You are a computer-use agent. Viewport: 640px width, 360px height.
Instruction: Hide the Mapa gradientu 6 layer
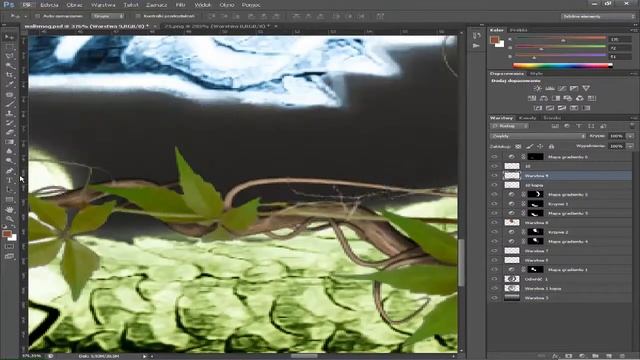point(494,157)
